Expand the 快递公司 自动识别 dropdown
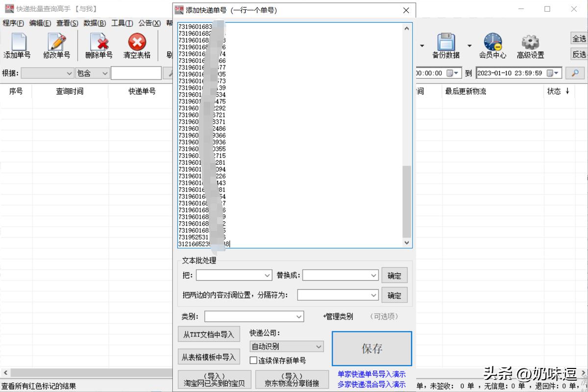Screen dimensions: 588x392 point(318,346)
